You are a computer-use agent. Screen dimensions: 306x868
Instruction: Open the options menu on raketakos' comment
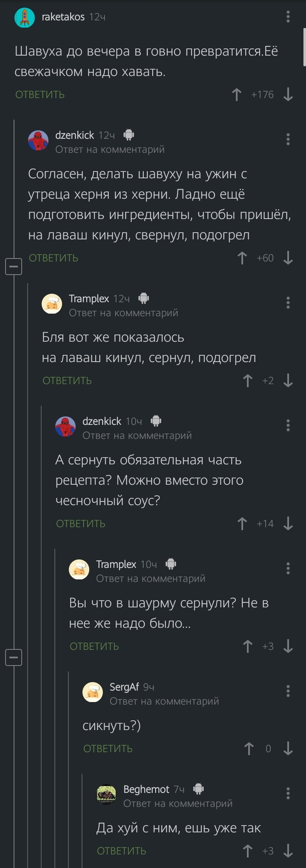click(287, 17)
